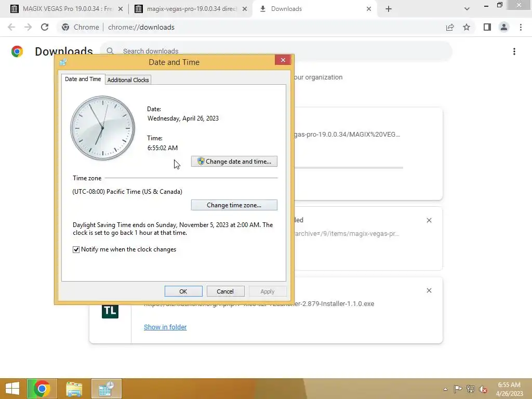Confirm the Date and Time dialog with OK
Screen dimensions: 532x399
[183, 291]
